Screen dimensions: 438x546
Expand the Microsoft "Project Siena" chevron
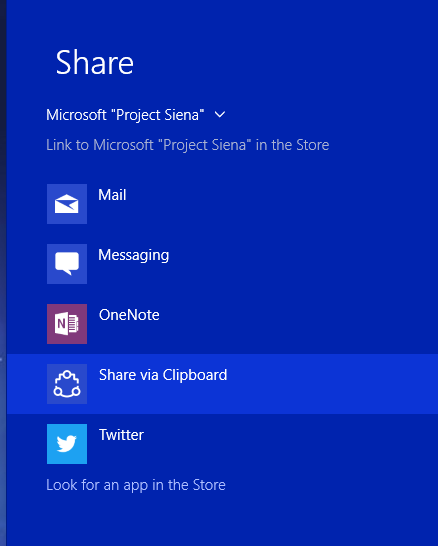click(220, 115)
